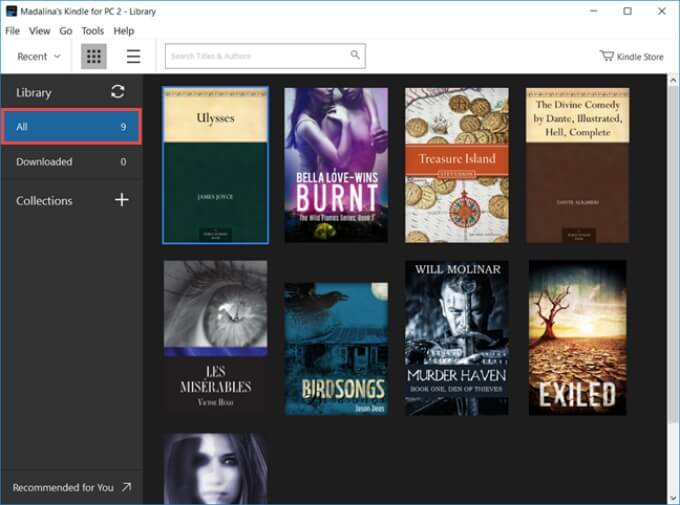Viewport: 680px width, 505px height.
Task: Open the Birdsongs book cover
Action: click(336, 349)
